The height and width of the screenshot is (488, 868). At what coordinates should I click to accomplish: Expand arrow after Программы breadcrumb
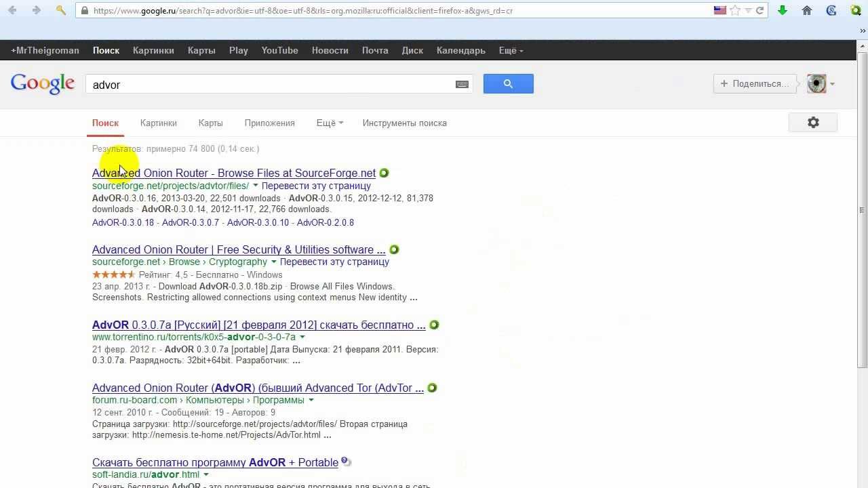(x=311, y=400)
